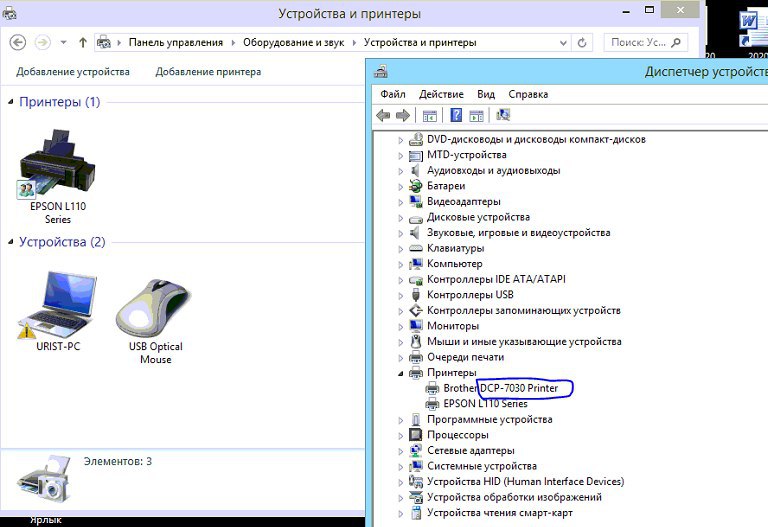
Task: Open address bar history dropdown
Action: click(563, 43)
